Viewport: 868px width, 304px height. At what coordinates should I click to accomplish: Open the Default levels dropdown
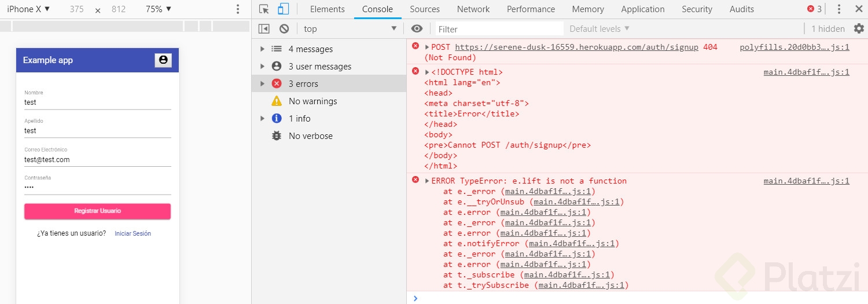[x=599, y=29]
